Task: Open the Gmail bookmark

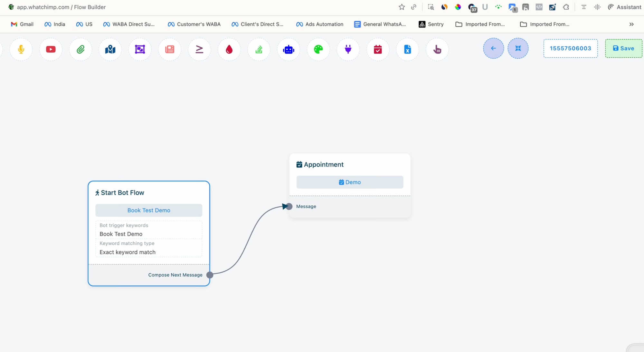Action: (x=22, y=24)
